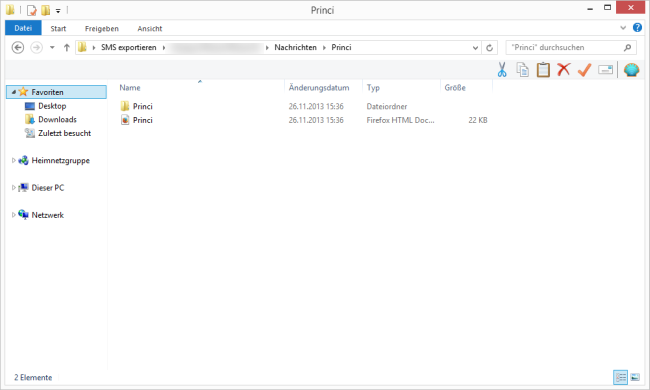This screenshot has width=650, height=390.
Task: Click the folder icon at title bar left
Action: [x=10, y=10]
